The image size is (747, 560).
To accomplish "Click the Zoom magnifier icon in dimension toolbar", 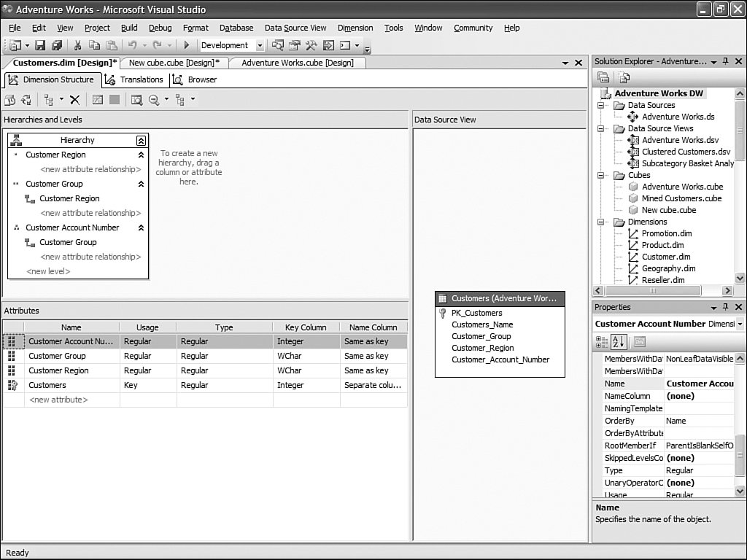I will 154,99.
